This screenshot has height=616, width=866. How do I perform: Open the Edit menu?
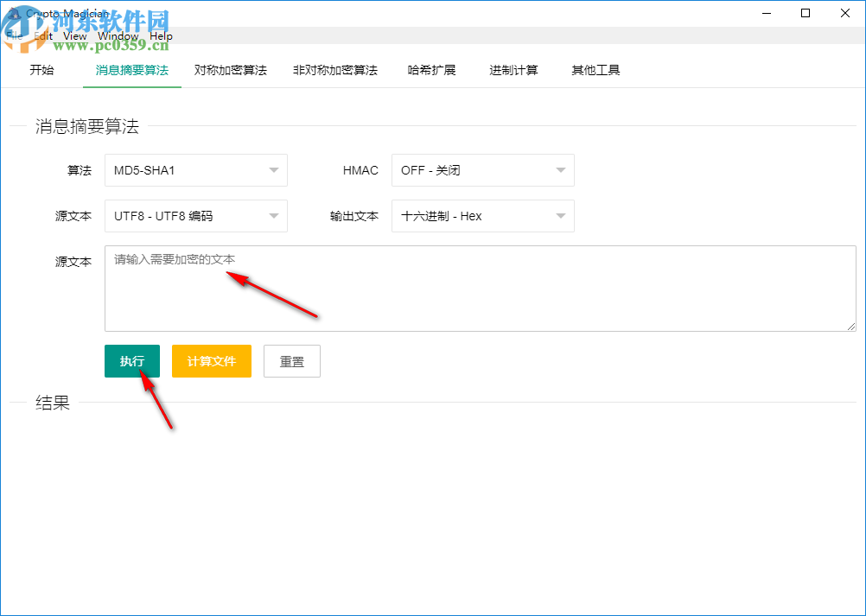coord(42,35)
